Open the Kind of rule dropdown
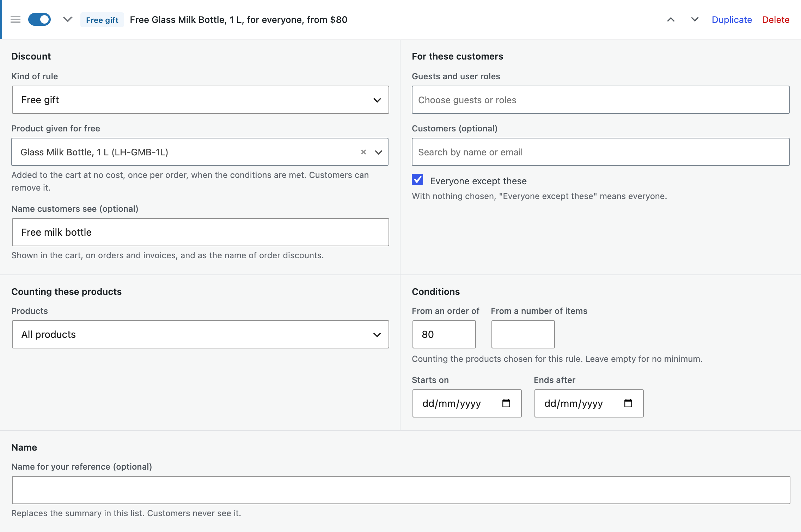The height and width of the screenshot is (532, 801). click(x=200, y=100)
